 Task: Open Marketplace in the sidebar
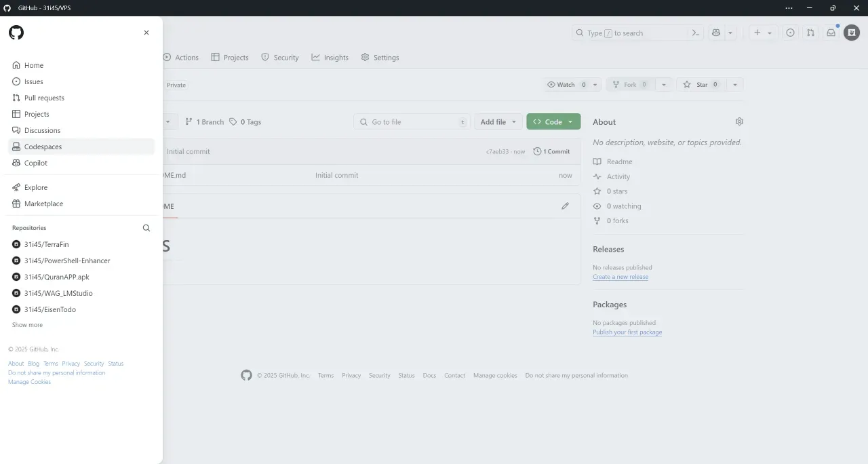pyautogui.click(x=81, y=204)
